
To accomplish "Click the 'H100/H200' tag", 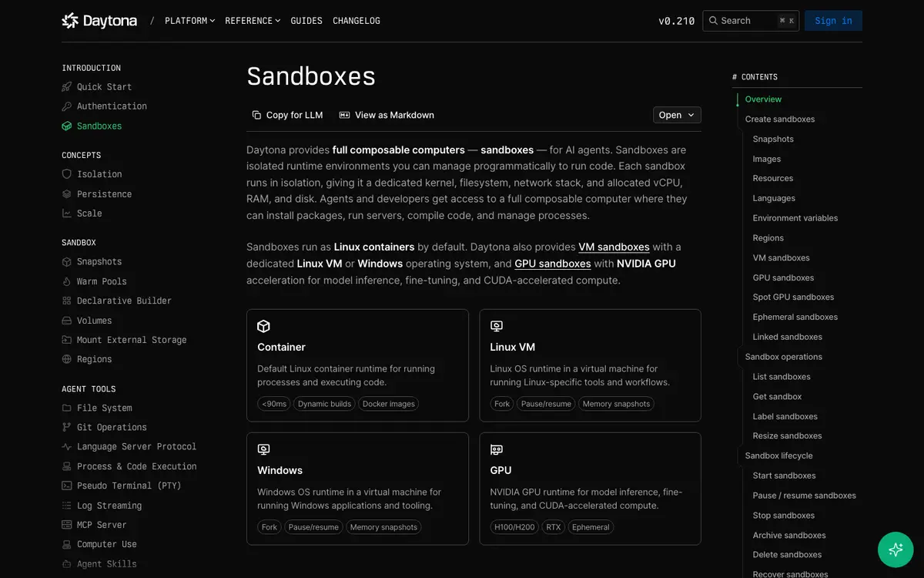I will click(515, 527).
